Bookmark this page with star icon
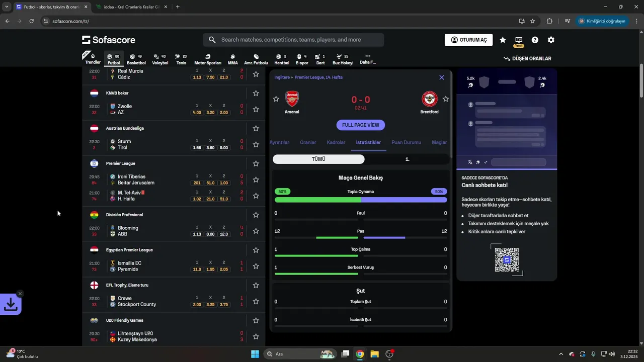The image size is (644, 362). [x=533, y=21]
